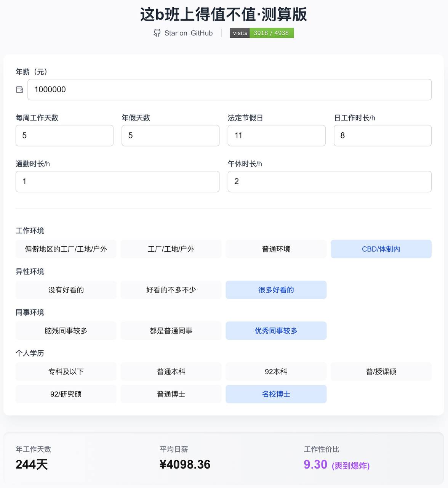The image size is (448, 488).
Task: Select 脑残同事较多 coworker option
Action: pos(66,331)
